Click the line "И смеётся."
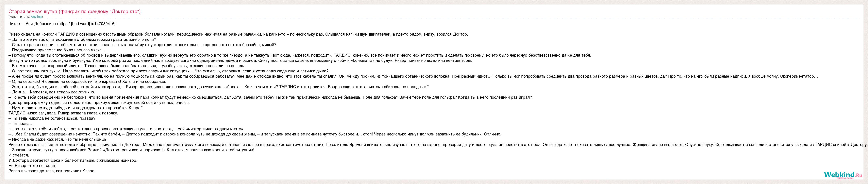Viewport: 868px width, 184px height. (19, 155)
